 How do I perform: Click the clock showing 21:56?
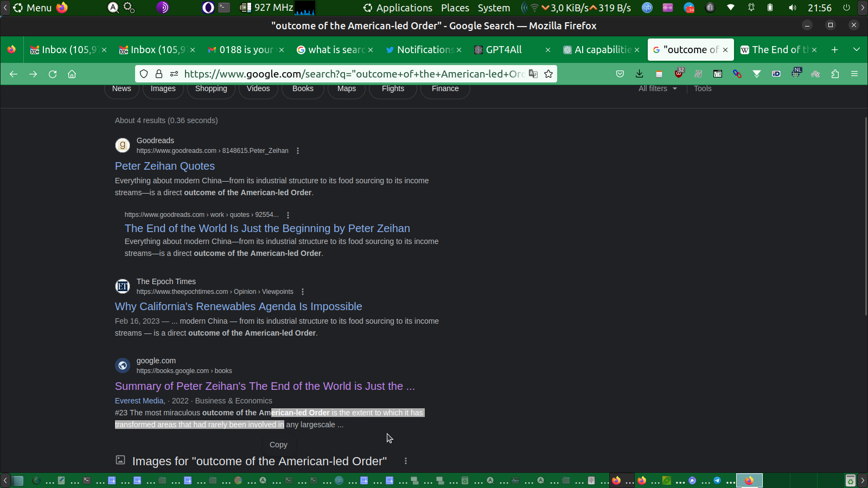tap(819, 8)
